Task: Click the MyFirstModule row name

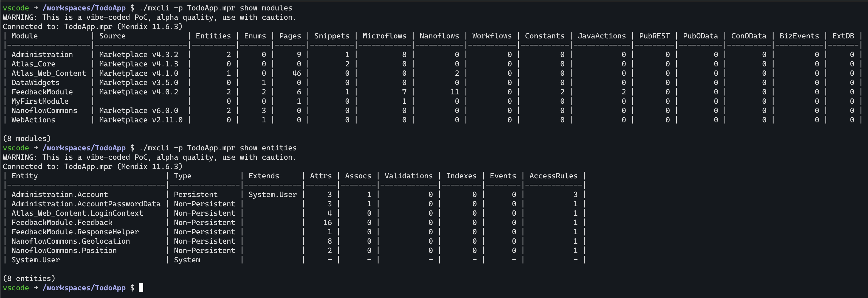Action: point(40,101)
